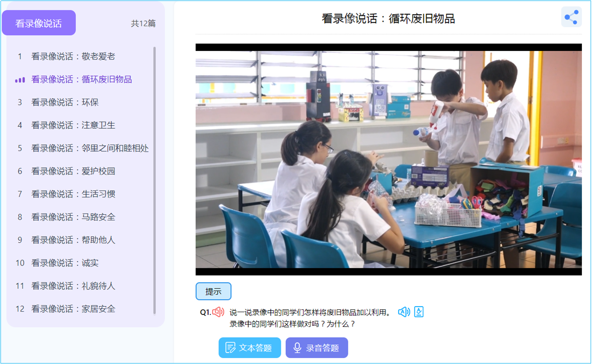
Task: Choose lesson 6 爱护校园
Action: point(73,171)
